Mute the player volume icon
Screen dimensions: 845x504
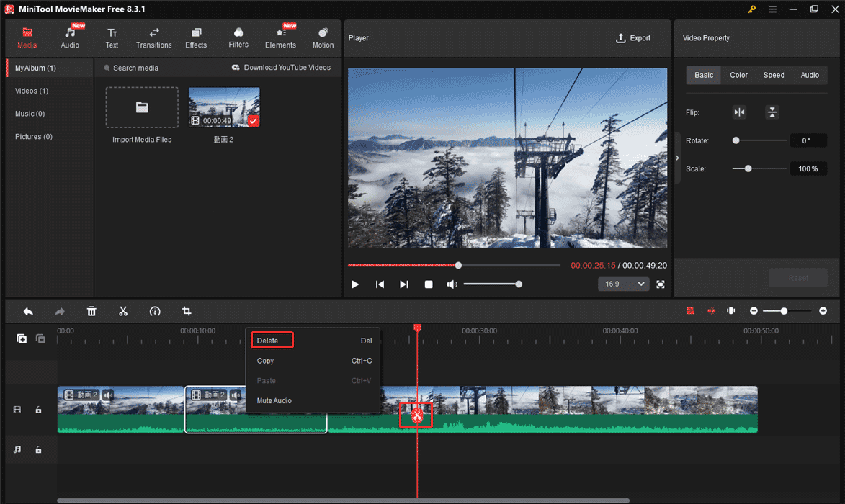pos(452,284)
